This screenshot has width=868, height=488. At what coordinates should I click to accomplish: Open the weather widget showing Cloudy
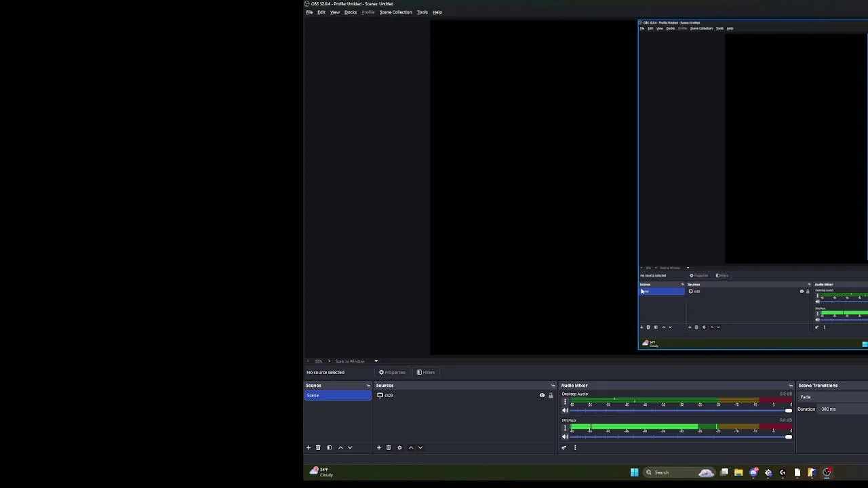321,472
